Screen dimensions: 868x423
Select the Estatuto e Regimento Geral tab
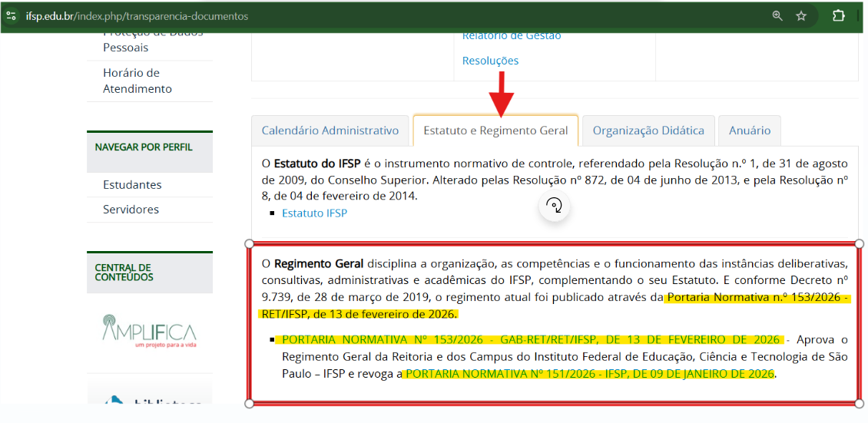pyautogui.click(x=495, y=131)
